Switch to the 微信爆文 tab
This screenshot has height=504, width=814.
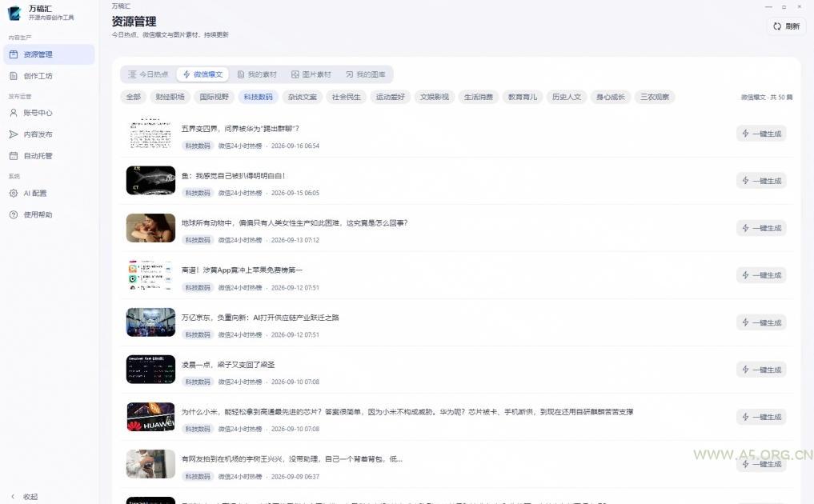click(x=202, y=74)
